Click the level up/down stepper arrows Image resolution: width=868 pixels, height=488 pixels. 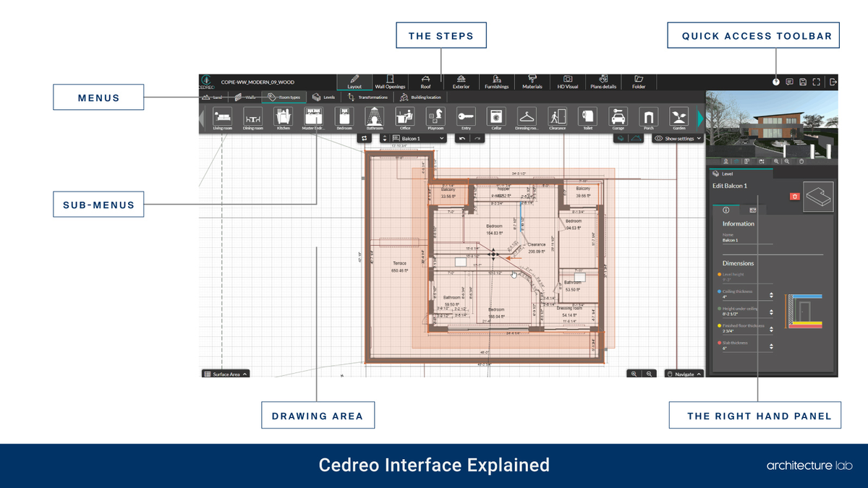tap(384, 137)
